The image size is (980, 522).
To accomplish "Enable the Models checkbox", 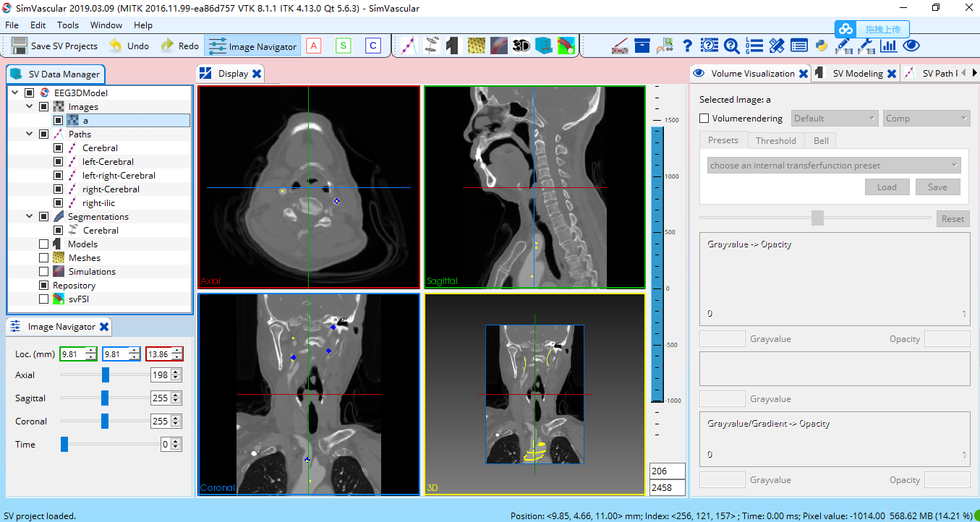I will coord(43,244).
